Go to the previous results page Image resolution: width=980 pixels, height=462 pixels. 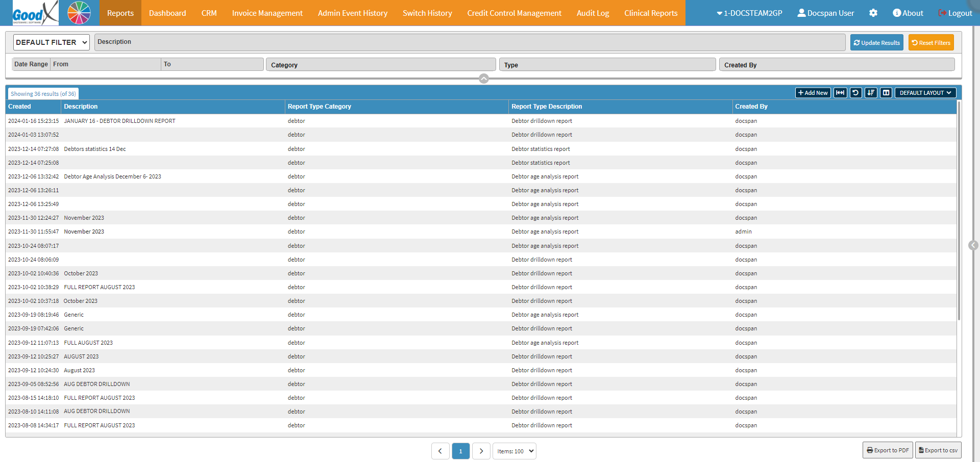[x=440, y=451]
